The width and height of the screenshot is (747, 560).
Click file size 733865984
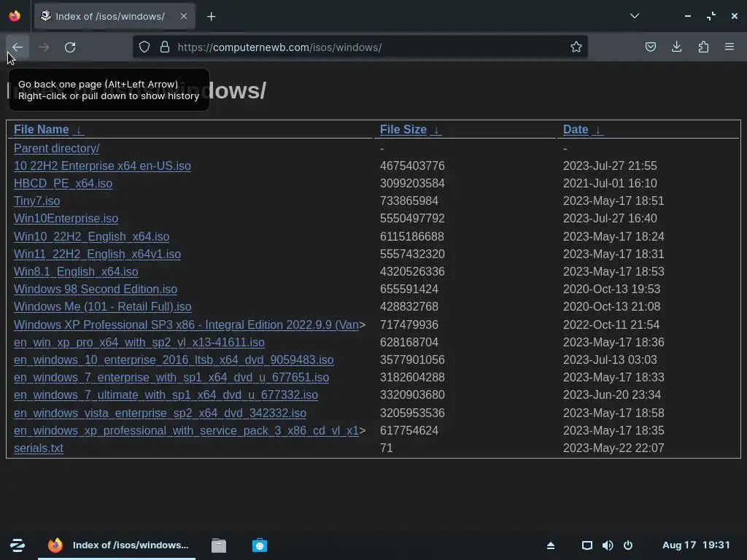point(409,201)
